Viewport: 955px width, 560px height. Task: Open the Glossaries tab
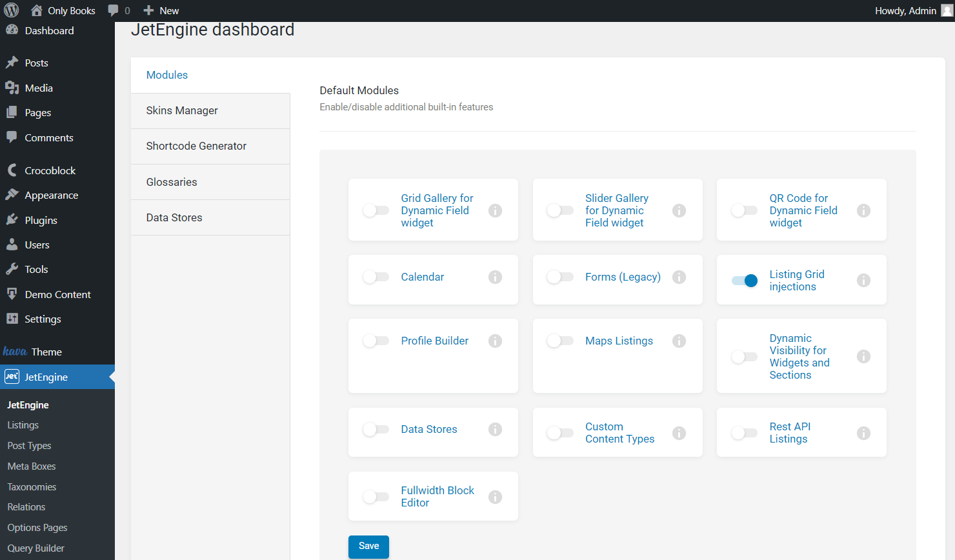click(x=210, y=182)
